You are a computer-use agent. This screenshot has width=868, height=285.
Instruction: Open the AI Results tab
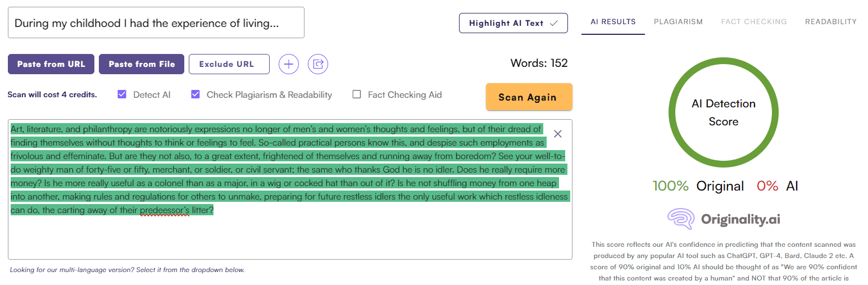pos(613,22)
